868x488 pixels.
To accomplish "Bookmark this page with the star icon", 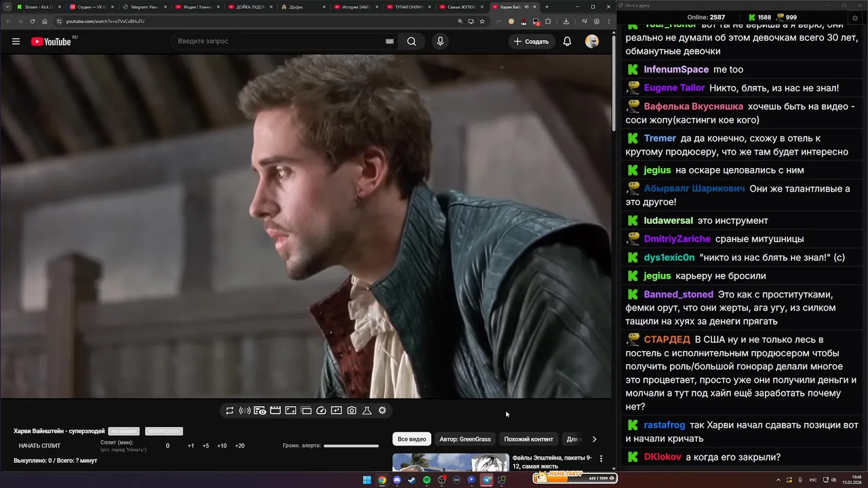I will (482, 21).
